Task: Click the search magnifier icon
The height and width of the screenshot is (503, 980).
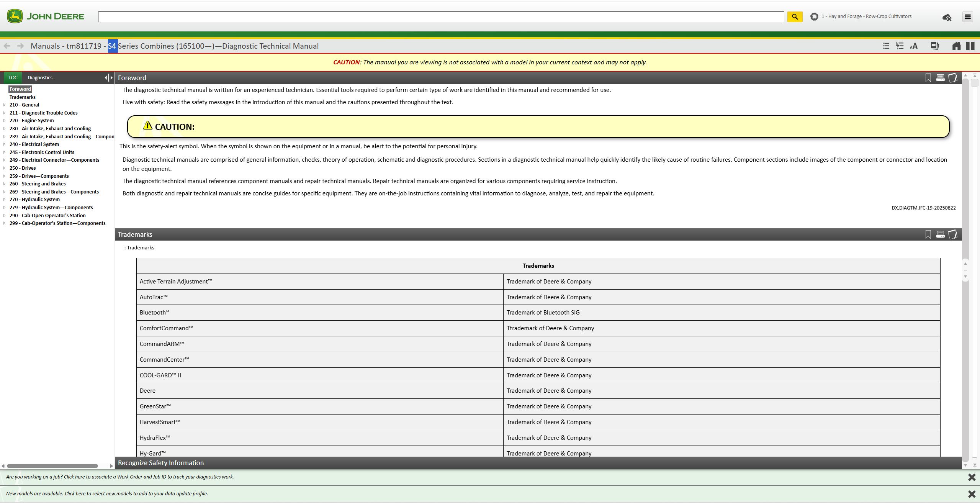Action: click(795, 16)
